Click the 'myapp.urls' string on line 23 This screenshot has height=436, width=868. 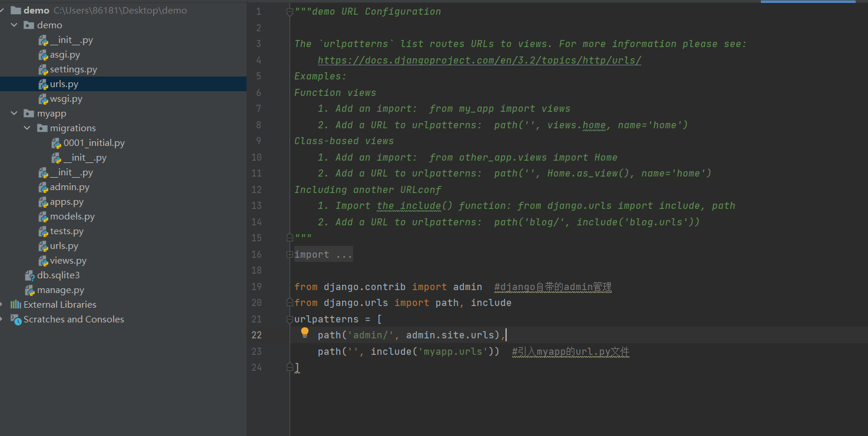(453, 351)
